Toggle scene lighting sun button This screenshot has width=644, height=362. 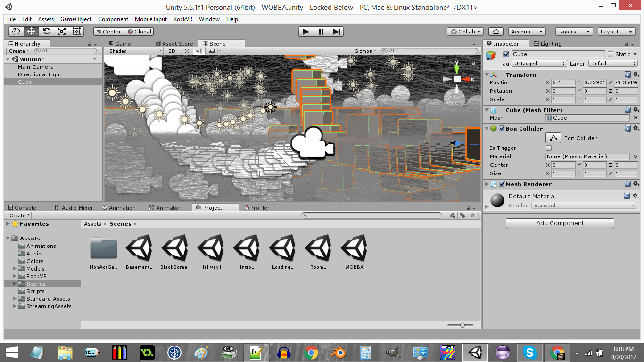coord(187,51)
